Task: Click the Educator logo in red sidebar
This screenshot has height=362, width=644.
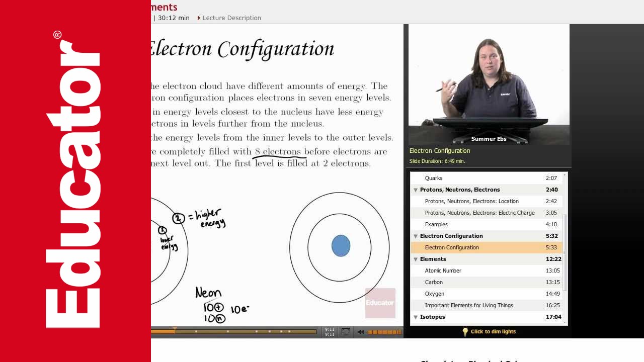Action: click(74, 180)
